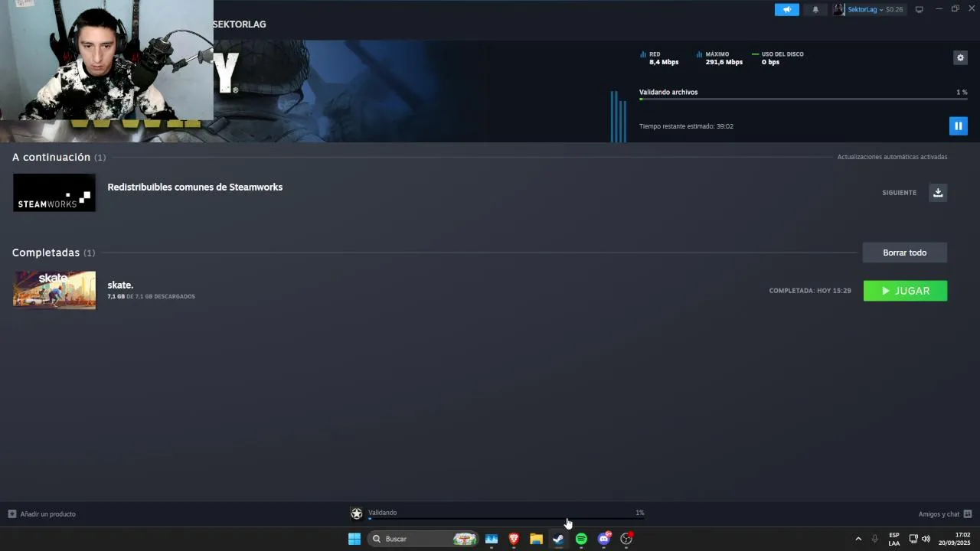Open the SEKTORLAG nav tab
Image resolution: width=980 pixels, height=551 pixels.
tap(240, 24)
